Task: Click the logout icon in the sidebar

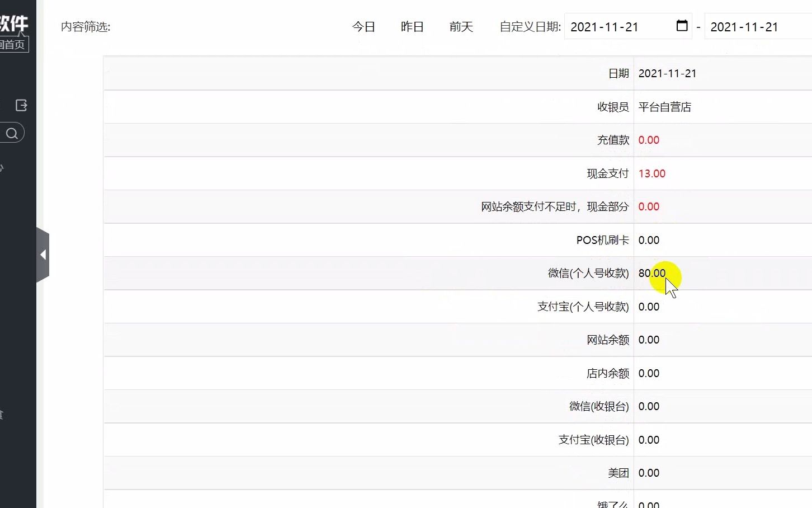Action: coord(21,105)
